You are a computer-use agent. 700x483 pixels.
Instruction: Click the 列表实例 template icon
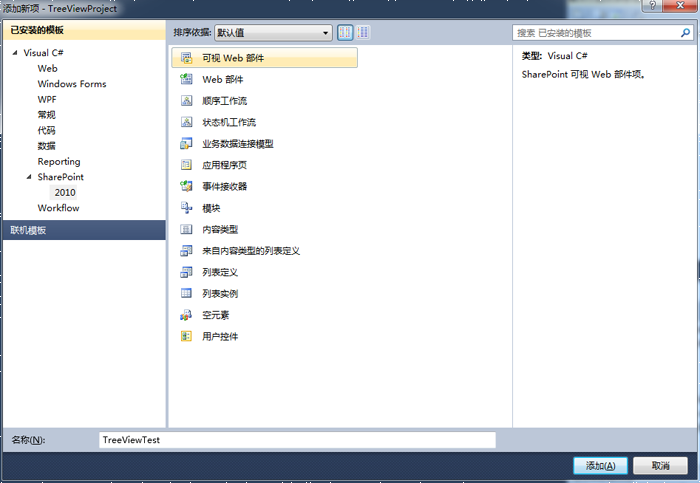click(x=186, y=293)
